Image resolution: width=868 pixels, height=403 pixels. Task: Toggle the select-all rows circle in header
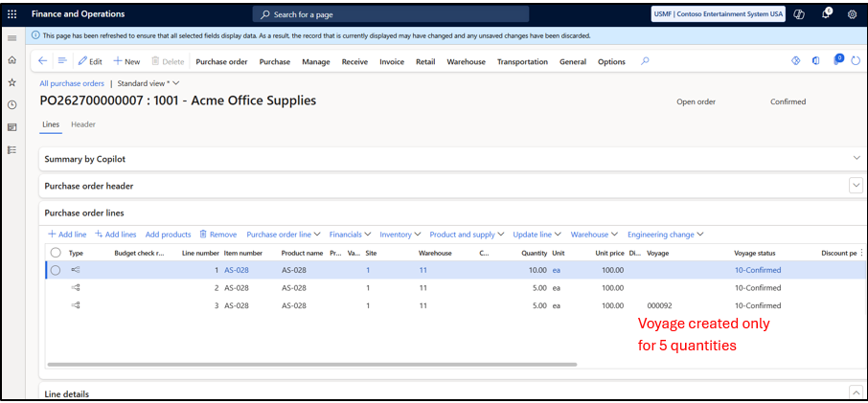[x=56, y=253]
